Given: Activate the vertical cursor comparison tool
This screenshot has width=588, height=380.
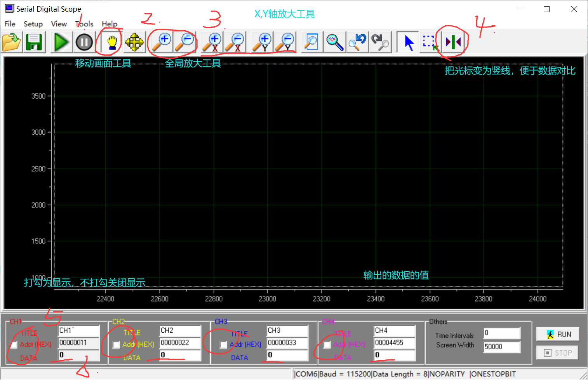Looking at the screenshot, I should click(452, 42).
